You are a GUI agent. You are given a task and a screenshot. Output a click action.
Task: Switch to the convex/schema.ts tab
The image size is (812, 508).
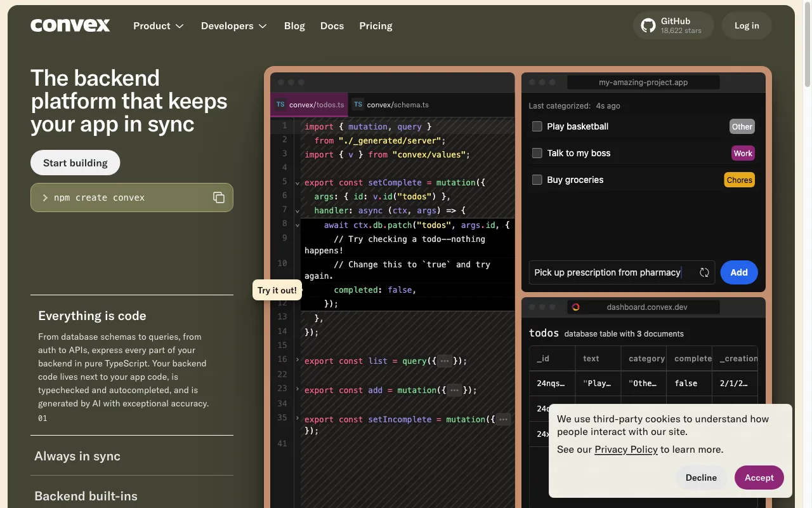point(391,105)
